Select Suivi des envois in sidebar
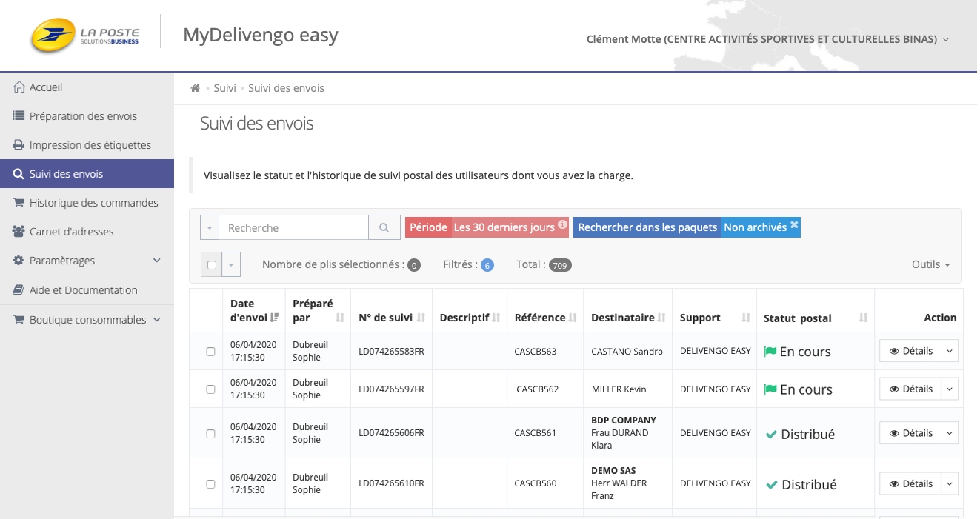The width and height of the screenshot is (980, 519). click(x=87, y=174)
